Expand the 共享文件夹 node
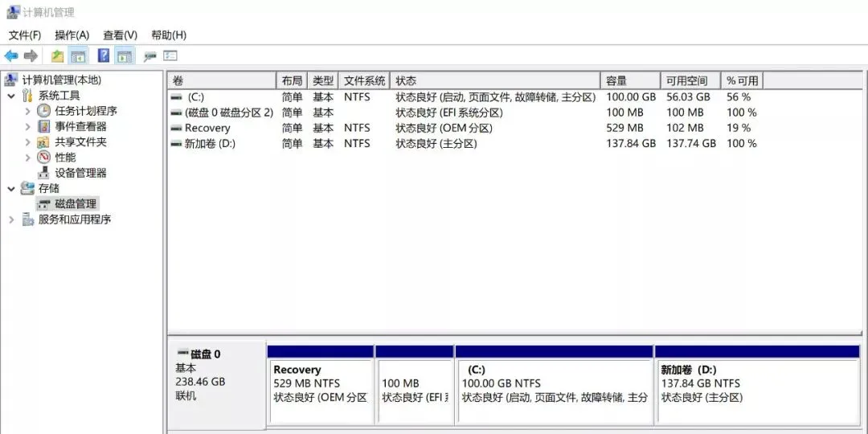 coord(27,142)
